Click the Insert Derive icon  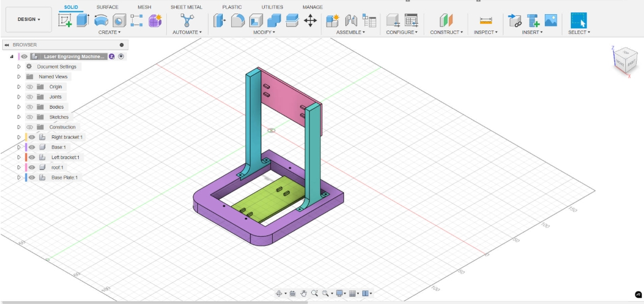[x=515, y=20]
